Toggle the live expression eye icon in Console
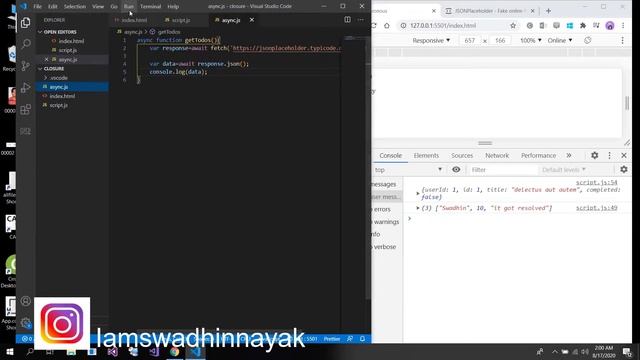 pos(456,169)
